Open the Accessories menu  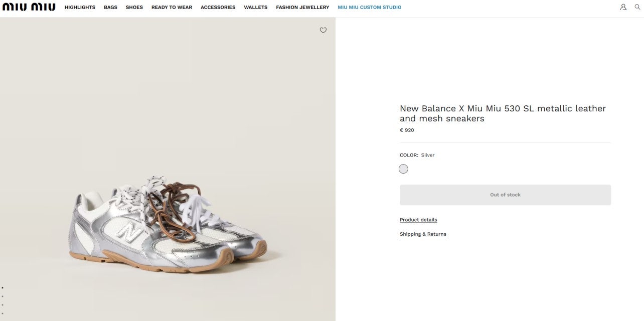218,8
